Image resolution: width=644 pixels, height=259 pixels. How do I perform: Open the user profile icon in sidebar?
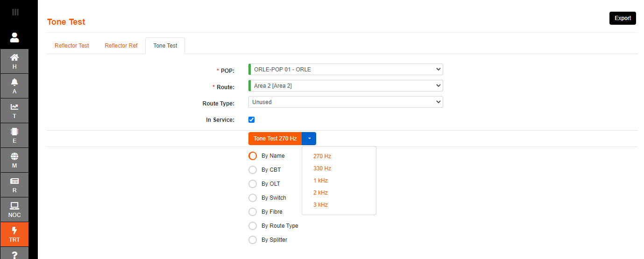(x=14, y=37)
